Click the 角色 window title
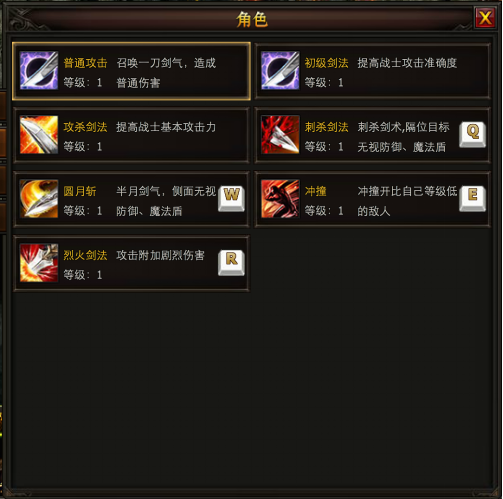503x499 pixels. [x=252, y=19]
